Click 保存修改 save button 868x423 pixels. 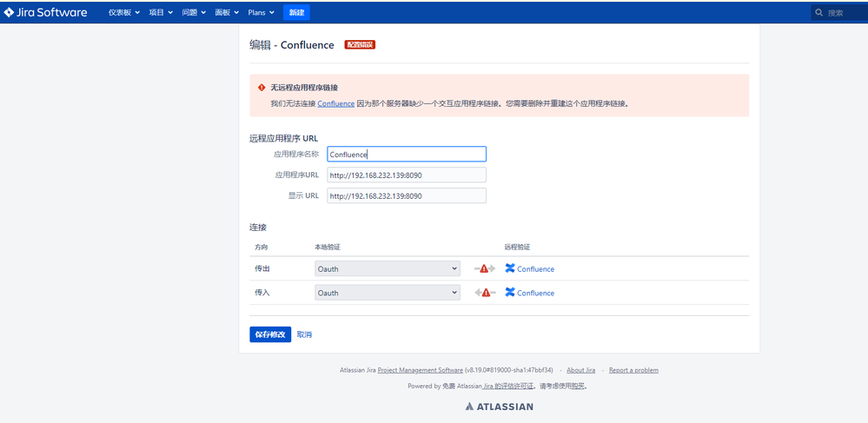coord(270,334)
